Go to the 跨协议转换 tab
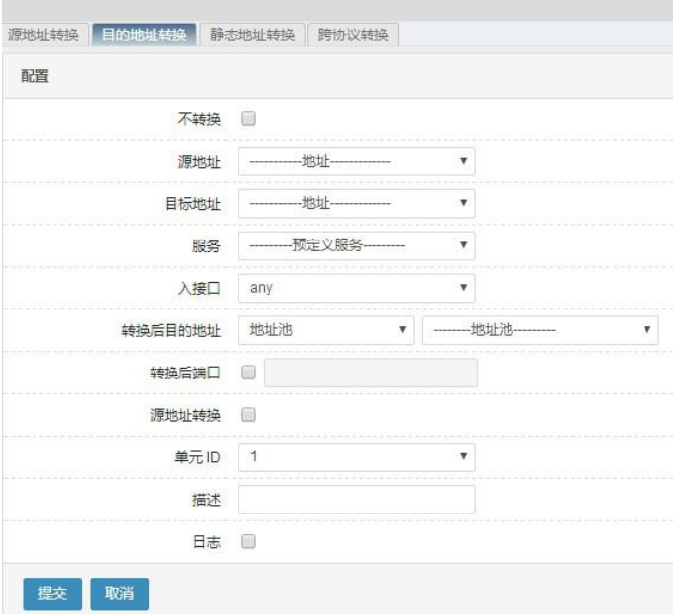Viewport: 679px width, 616px height. (353, 34)
